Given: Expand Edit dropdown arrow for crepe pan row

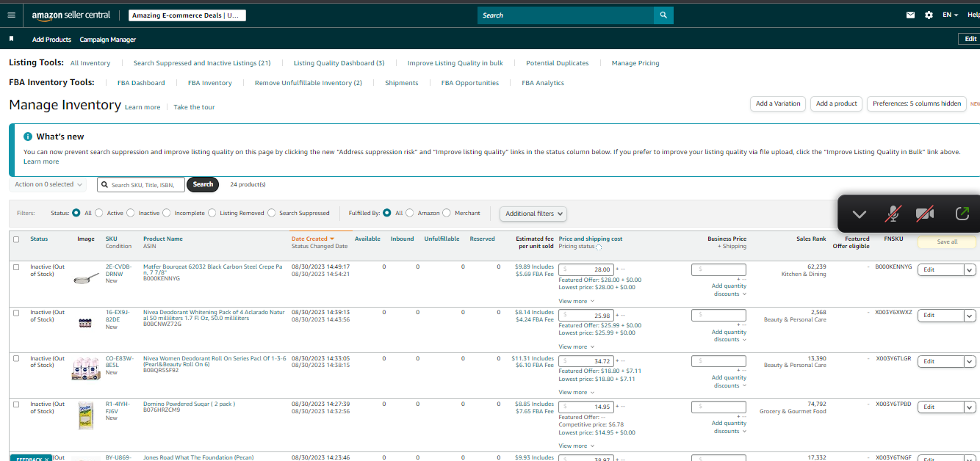Looking at the screenshot, I should (x=970, y=270).
